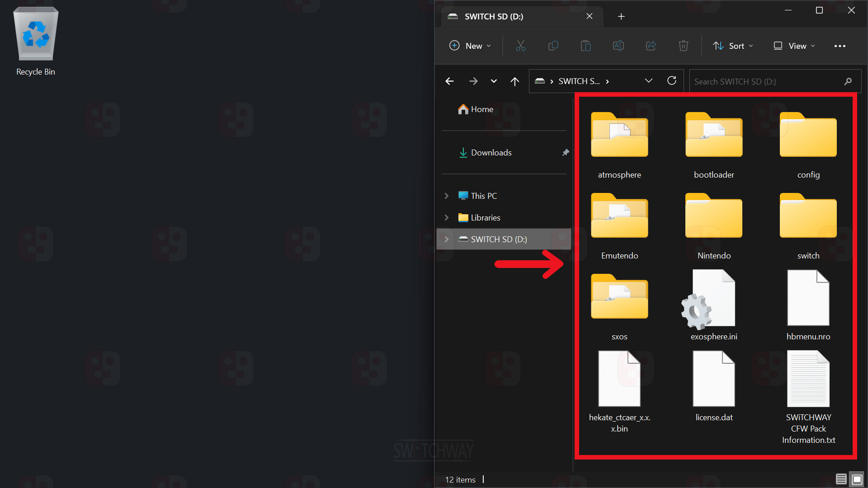Click the 12 items status text

pyautogui.click(x=460, y=479)
